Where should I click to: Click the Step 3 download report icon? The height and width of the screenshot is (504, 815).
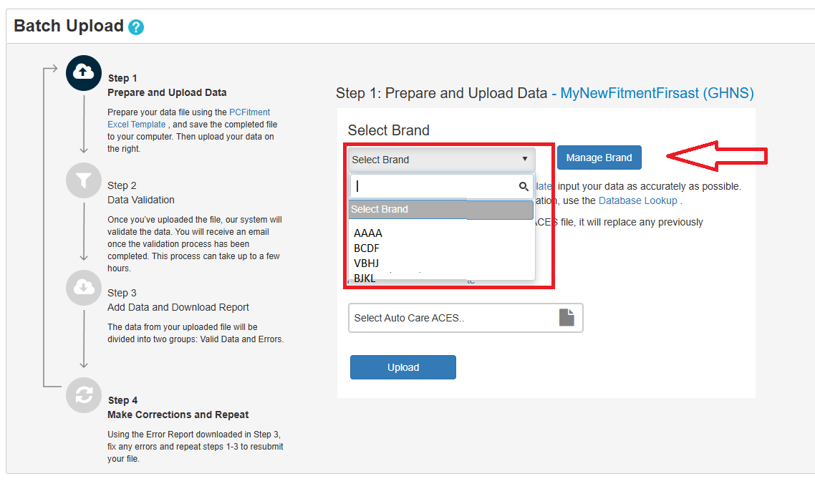83,287
